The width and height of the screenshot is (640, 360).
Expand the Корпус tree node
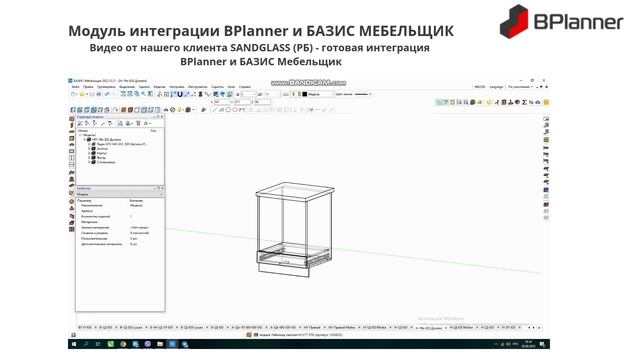click(x=89, y=153)
